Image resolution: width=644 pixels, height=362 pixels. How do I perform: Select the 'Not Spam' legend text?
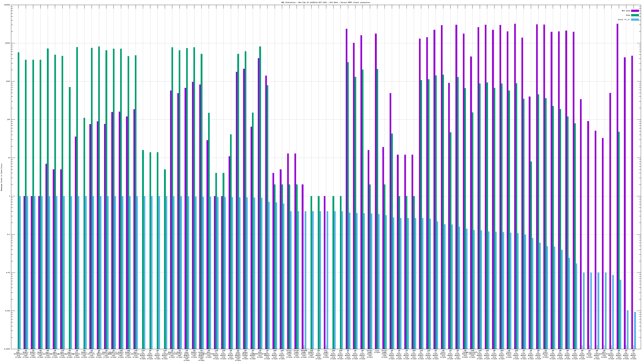(x=626, y=11)
